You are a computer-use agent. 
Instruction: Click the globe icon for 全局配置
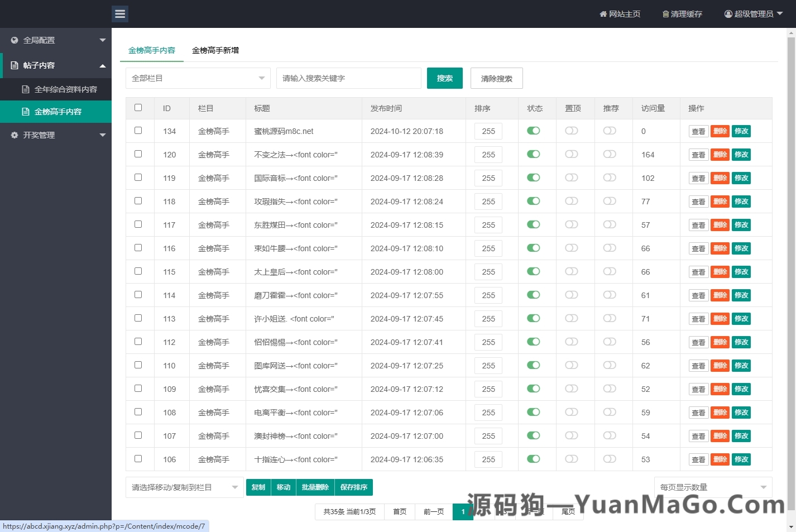point(14,40)
